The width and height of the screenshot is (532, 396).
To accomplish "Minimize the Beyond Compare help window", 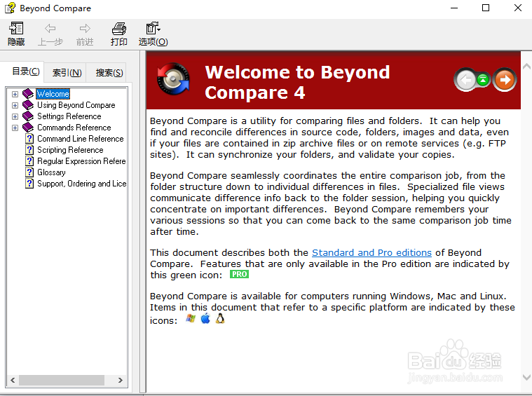I will pos(454,8).
